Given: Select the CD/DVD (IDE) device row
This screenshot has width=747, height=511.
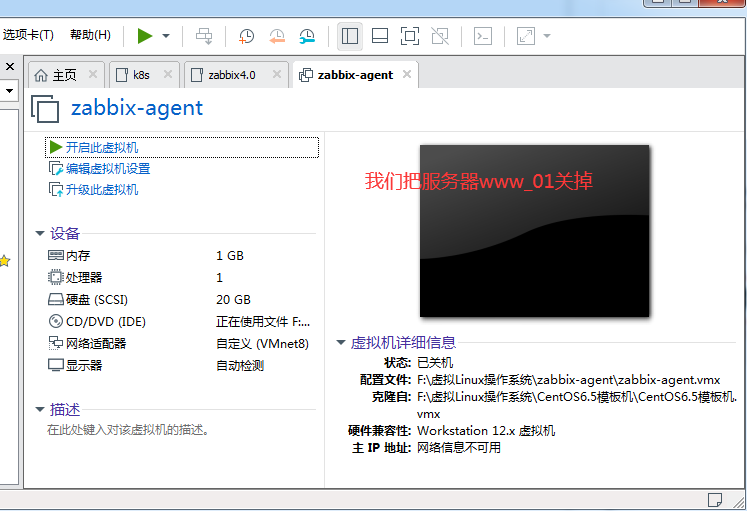Looking at the screenshot, I should click(181, 321).
